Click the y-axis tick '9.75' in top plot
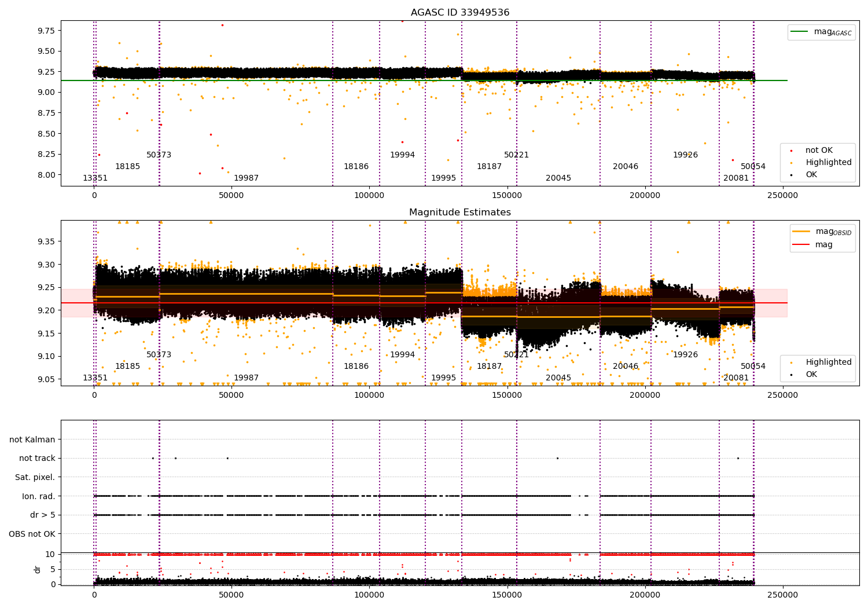The image size is (868, 608). [45, 31]
